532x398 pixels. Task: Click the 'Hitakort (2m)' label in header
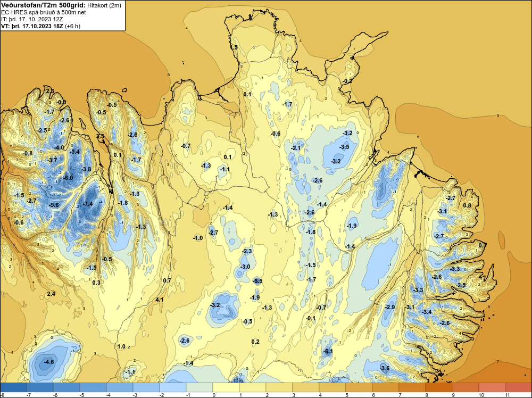pyautogui.click(x=104, y=5)
